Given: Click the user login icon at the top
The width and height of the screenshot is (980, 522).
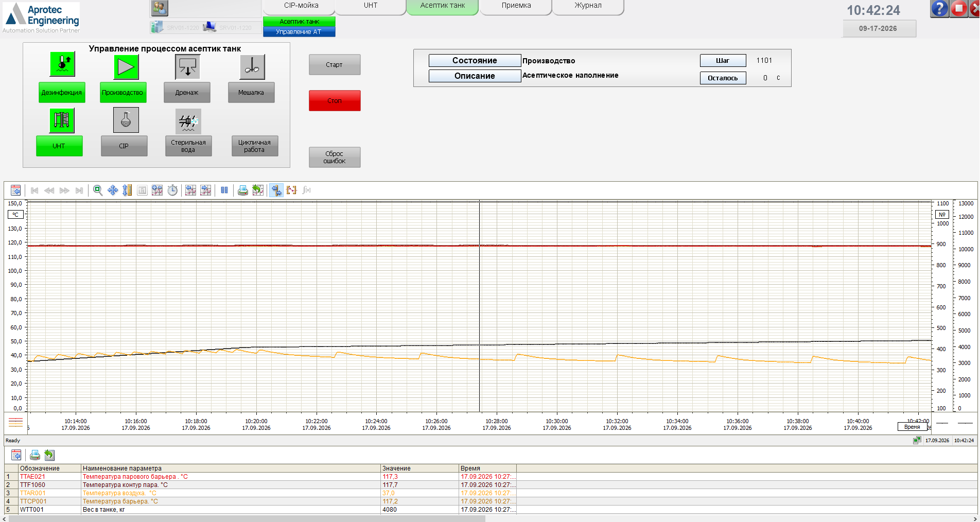Looking at the screenshot, I should coord(160,8).
